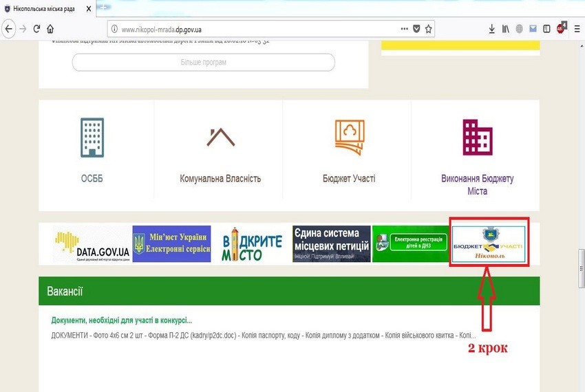585x392 pixels.
Task: Click the browser forward arrow
Action: [x=23, y=29]
